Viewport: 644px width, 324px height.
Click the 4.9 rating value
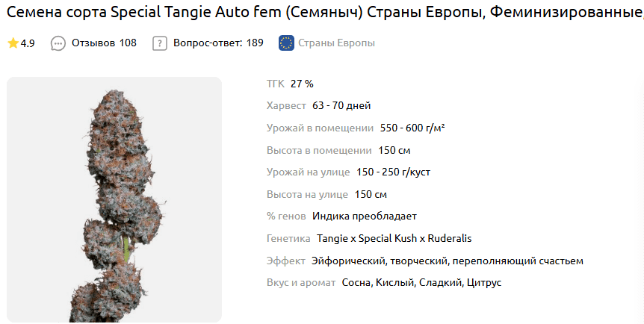point(28,43)
